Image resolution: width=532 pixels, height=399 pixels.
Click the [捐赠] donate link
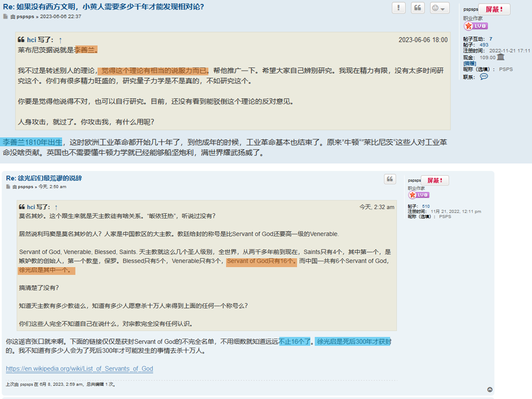point(469,63)
